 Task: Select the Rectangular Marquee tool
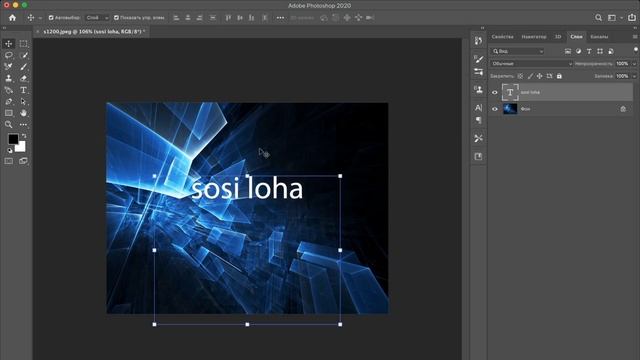pos(23,44)
